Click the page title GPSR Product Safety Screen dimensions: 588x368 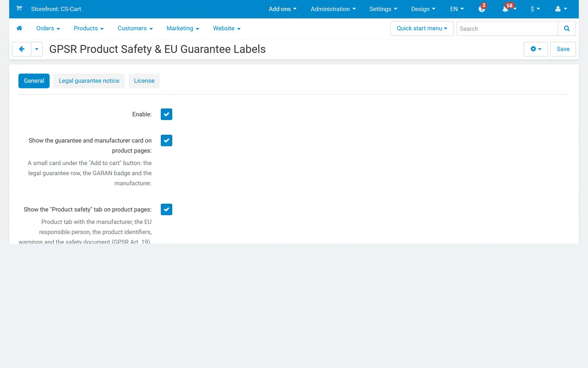(157, 49)
